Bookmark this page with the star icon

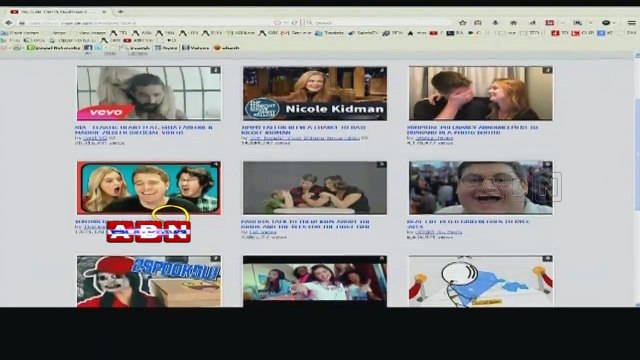tap(462, 23)
